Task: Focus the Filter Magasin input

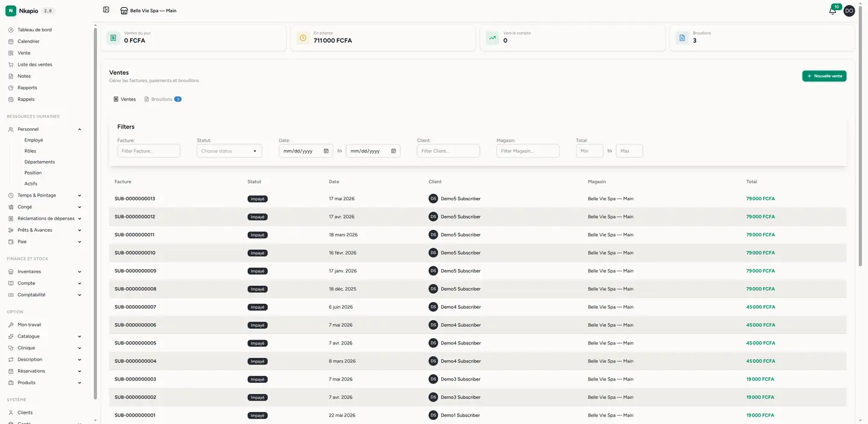Action: click(528, 151)
